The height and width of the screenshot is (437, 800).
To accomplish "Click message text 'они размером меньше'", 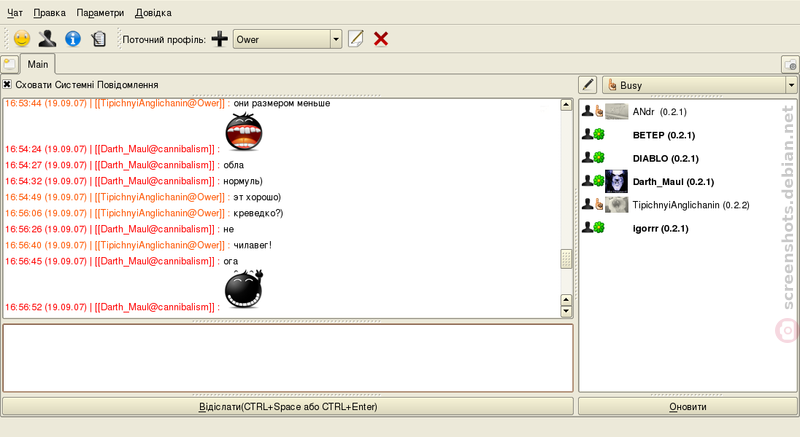I will [x=282, y=104].
